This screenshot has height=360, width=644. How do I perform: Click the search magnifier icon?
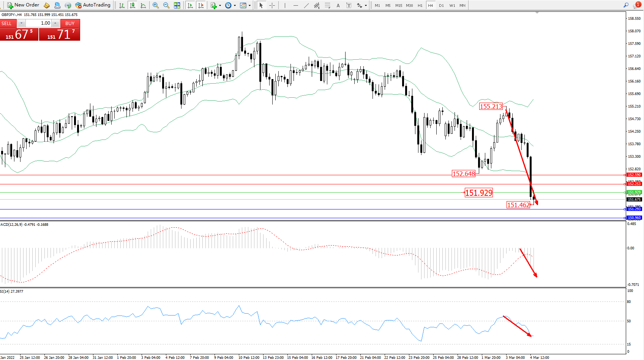pos(626,5)
